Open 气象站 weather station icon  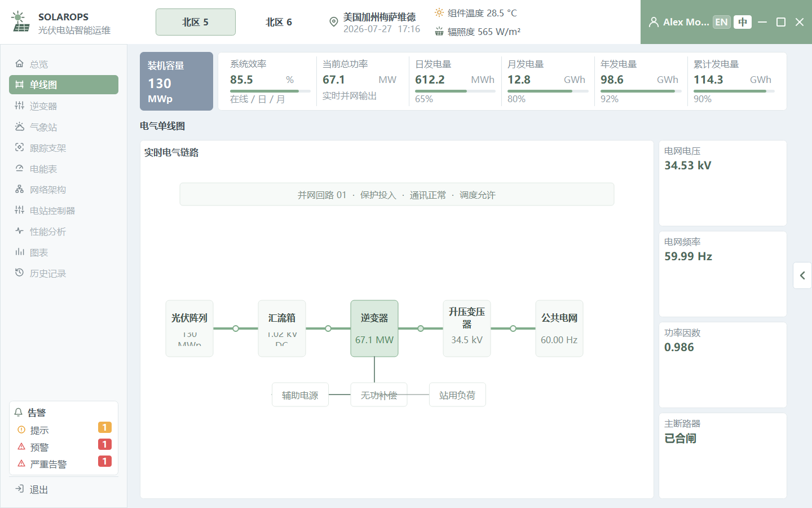tap(20, 126)
